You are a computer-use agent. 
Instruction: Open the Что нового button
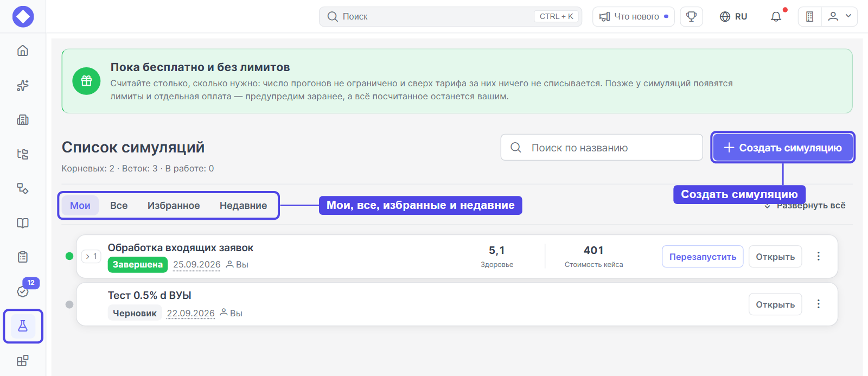click(634, 17)
